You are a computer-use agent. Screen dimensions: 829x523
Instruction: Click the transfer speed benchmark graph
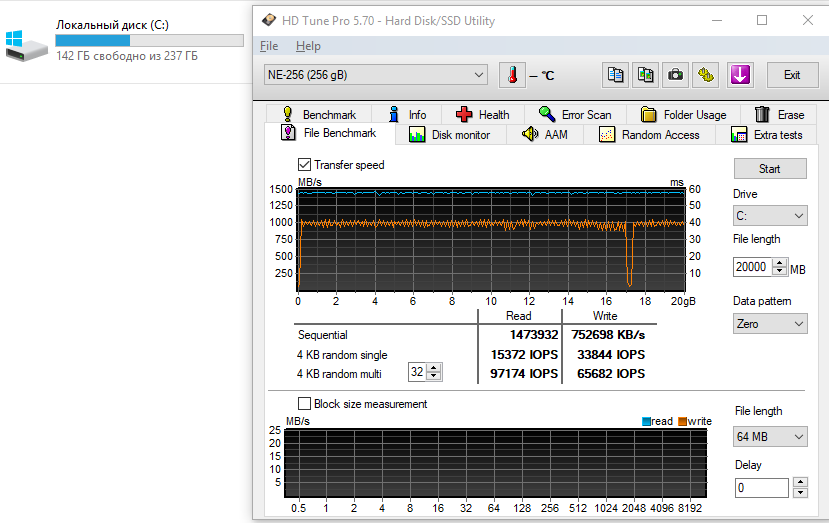coord(491,239)
